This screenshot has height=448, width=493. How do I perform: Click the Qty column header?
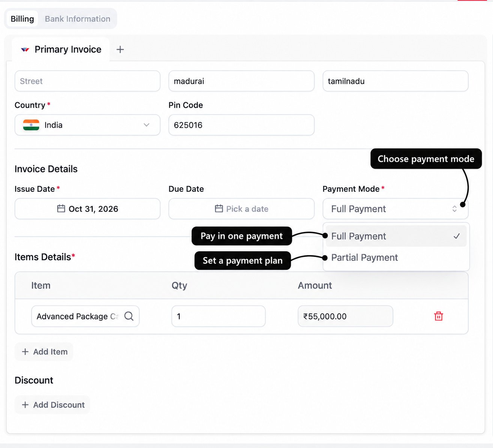(179, 286)
